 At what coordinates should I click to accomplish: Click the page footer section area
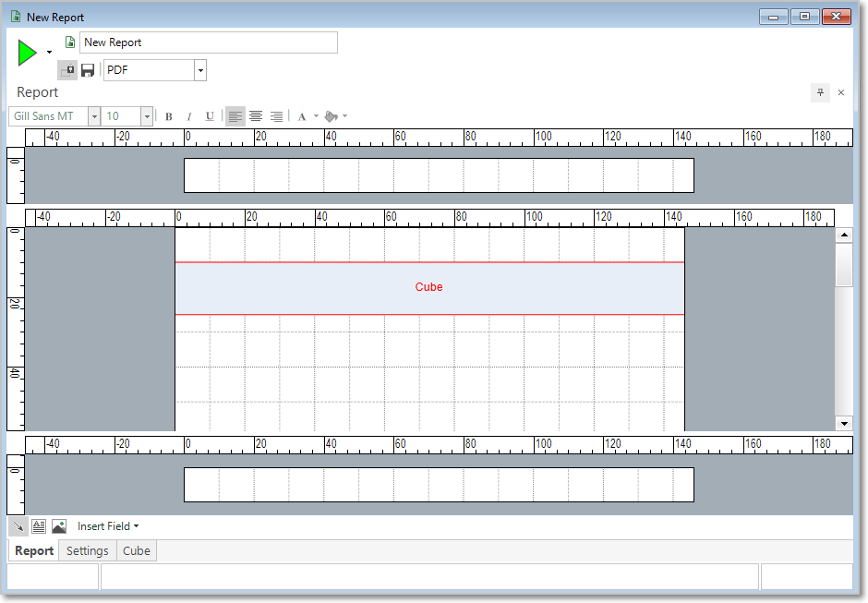439,485
